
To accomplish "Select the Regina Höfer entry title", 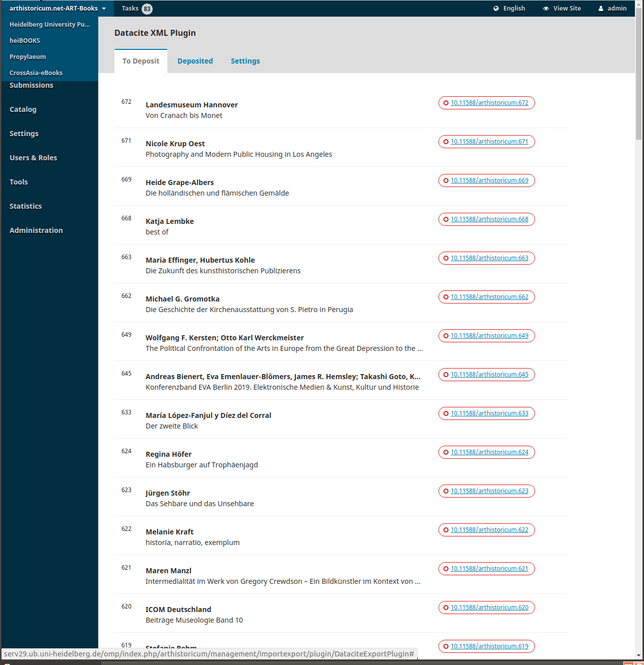I will click(168, 454).
